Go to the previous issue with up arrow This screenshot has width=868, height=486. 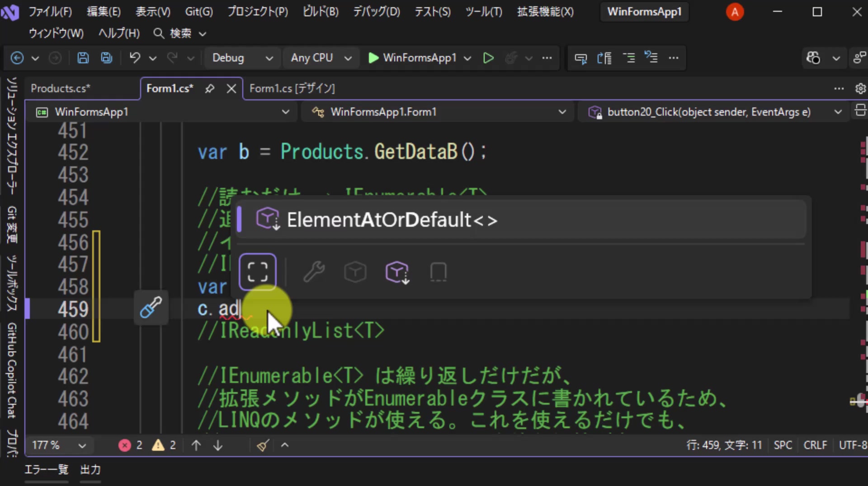(196, 445)
